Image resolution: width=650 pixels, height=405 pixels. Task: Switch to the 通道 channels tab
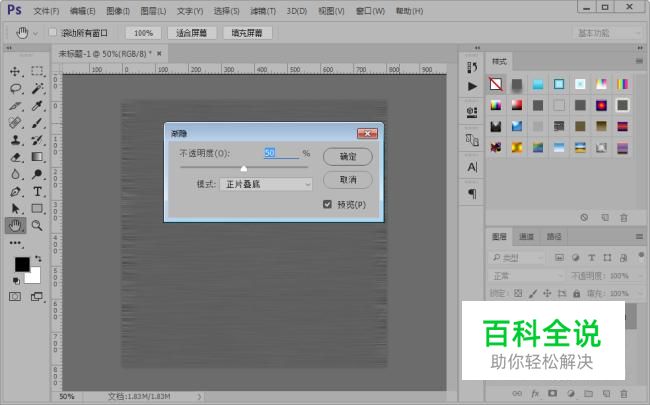(526, 237)
